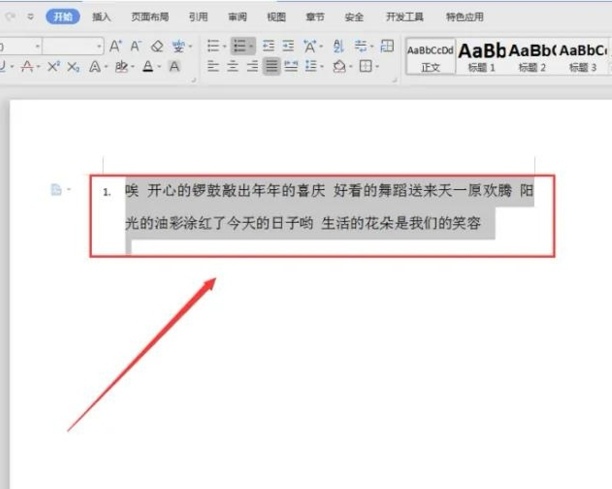The width and height of the screenshot is (612, 489).
Task: Click the text effects outlined A icon
Action: (95, 67)
